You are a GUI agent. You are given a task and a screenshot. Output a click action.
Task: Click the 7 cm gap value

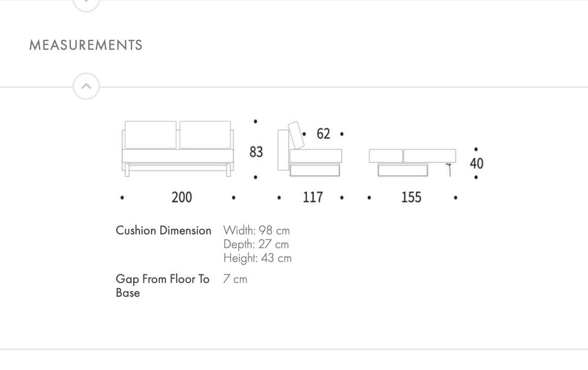coord(235,279)
